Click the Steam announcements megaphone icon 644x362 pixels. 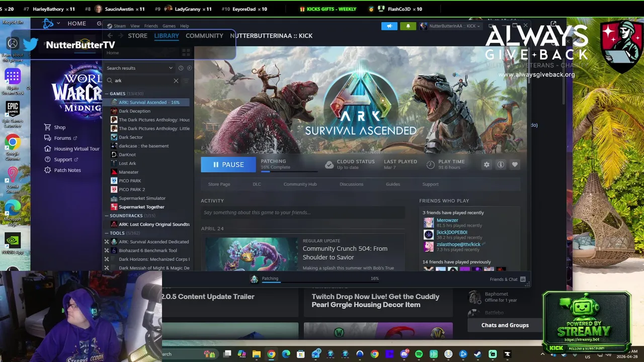389,26
